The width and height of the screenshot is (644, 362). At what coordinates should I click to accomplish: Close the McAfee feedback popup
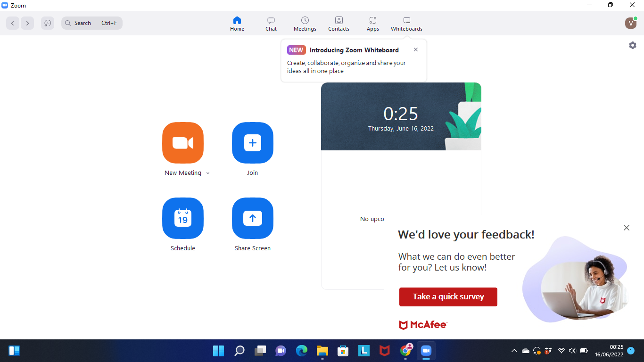[627, 228]
